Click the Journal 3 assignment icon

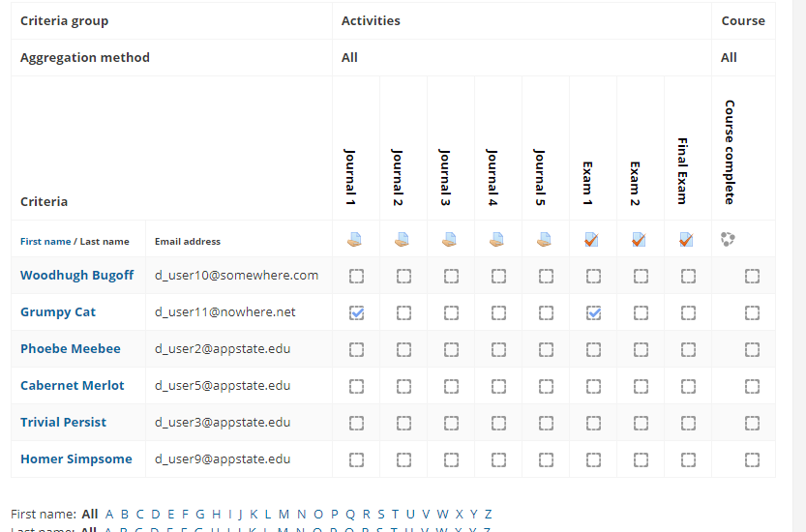pyautogui.click(x=449, y=240)
